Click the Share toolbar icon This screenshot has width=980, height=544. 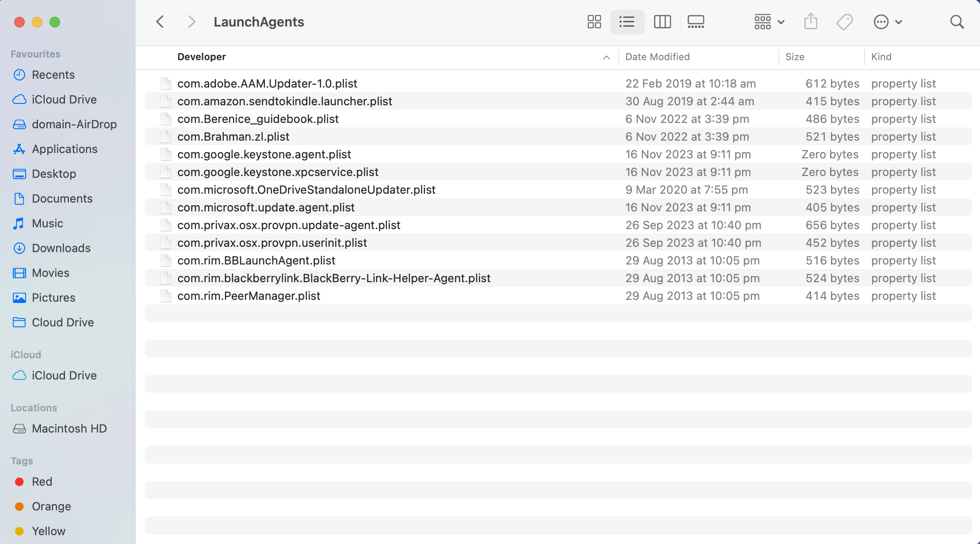[810, 22]
